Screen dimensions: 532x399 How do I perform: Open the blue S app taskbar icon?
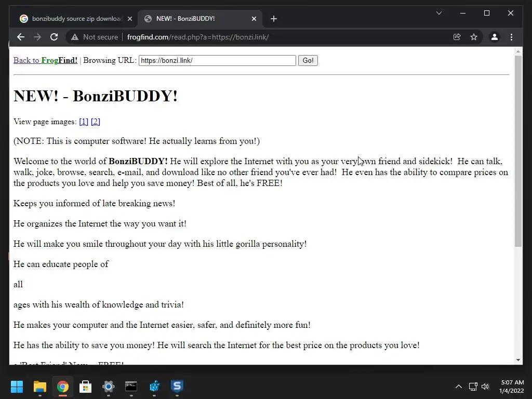pyautogui.click(x=177, y=386)
